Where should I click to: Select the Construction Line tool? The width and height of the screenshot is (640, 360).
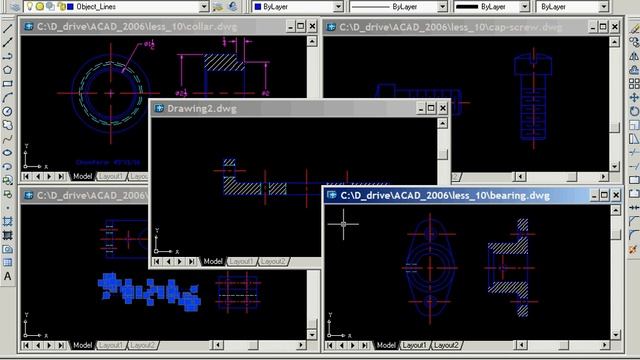click(x=7, y=42)
